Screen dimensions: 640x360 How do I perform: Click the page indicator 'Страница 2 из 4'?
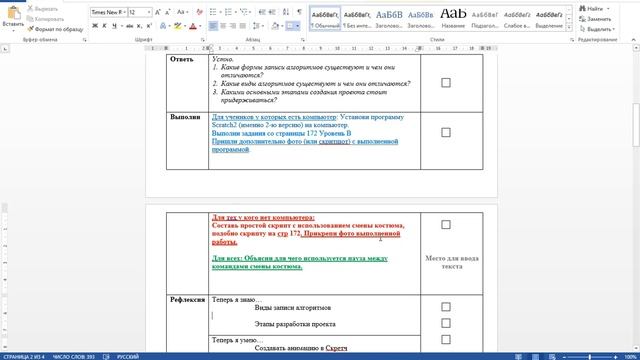(x=24, y=357)
